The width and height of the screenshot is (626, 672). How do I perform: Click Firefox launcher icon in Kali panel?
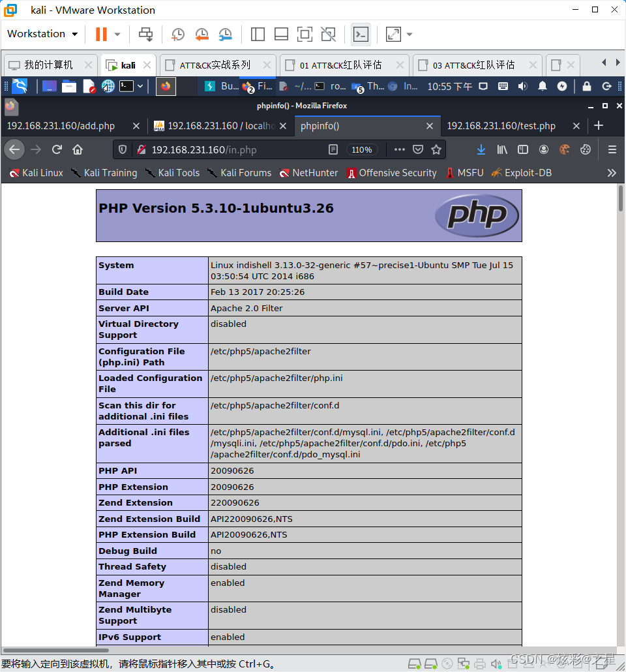pos(166,87)
